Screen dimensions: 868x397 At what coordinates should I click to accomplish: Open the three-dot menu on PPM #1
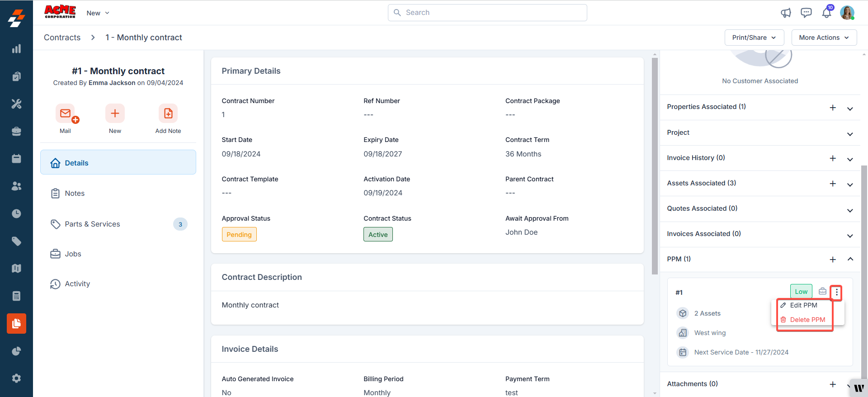[x=836, y=292]
